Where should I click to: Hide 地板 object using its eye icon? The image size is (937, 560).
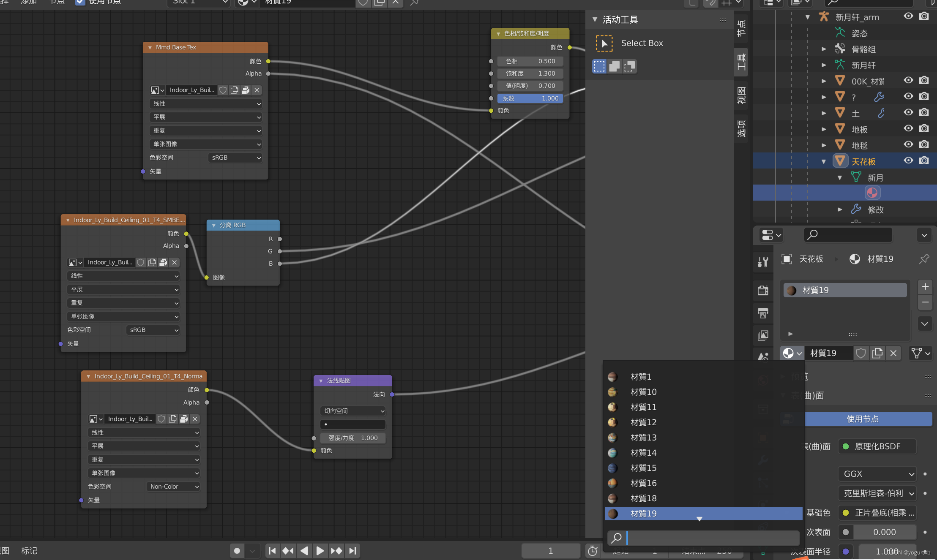point(908,129)
